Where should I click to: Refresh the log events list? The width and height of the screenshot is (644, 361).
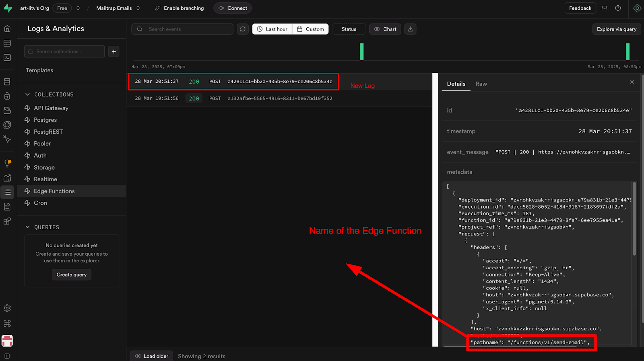(243, 29)
